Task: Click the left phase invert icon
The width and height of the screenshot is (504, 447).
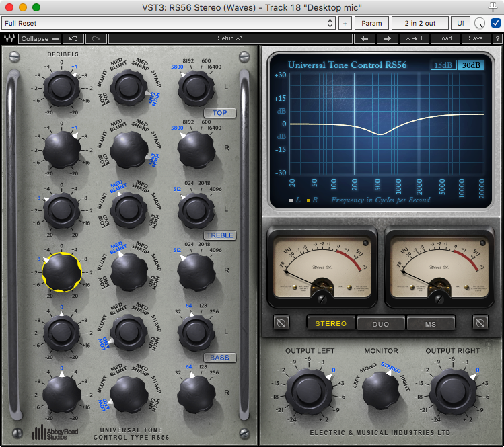Action: click(281, 323)
